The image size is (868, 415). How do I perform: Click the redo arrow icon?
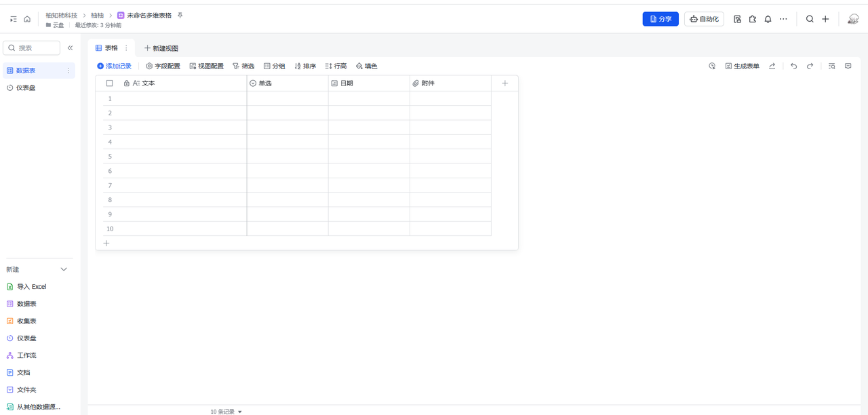coord(810,66)
